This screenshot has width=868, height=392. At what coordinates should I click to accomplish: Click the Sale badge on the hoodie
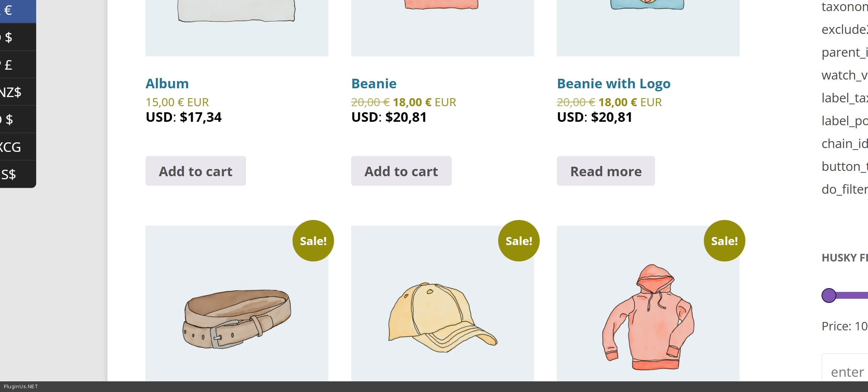tap(724, 241)
